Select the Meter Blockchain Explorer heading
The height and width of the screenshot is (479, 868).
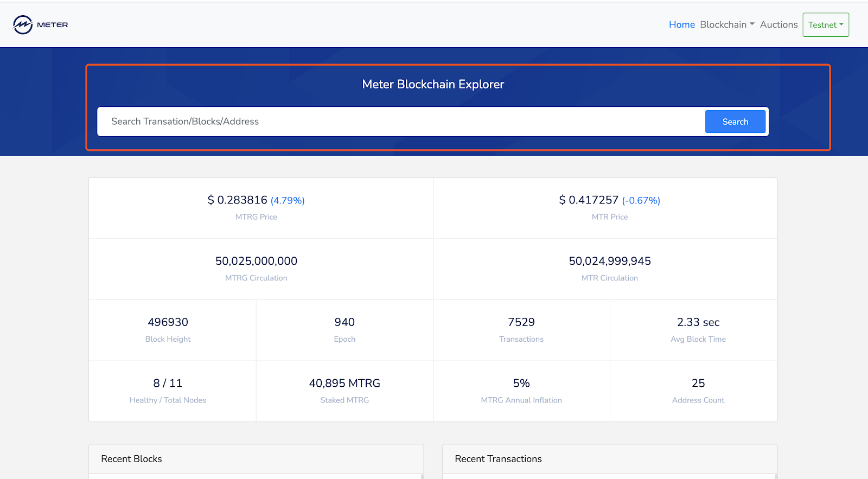(433, 84)
